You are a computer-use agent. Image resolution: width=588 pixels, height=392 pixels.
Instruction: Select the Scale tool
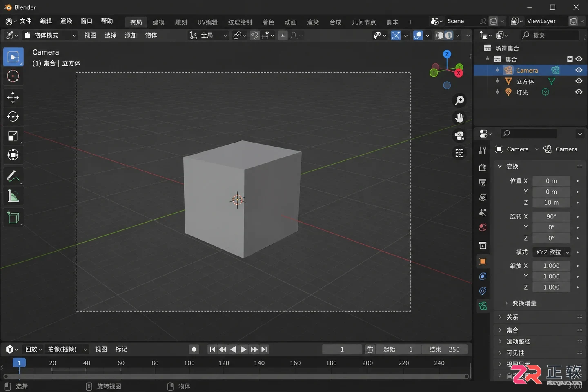click(13, 136)
